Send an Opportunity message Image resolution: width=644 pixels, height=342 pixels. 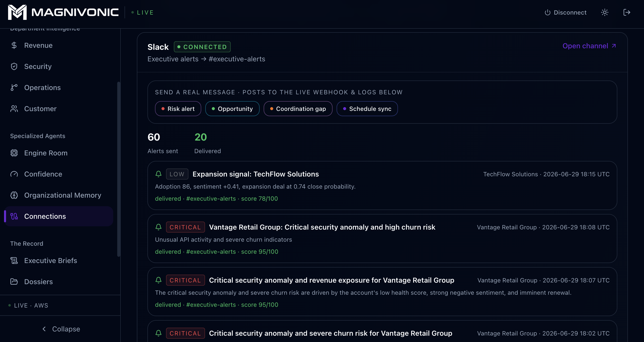(x=232, y=109)
